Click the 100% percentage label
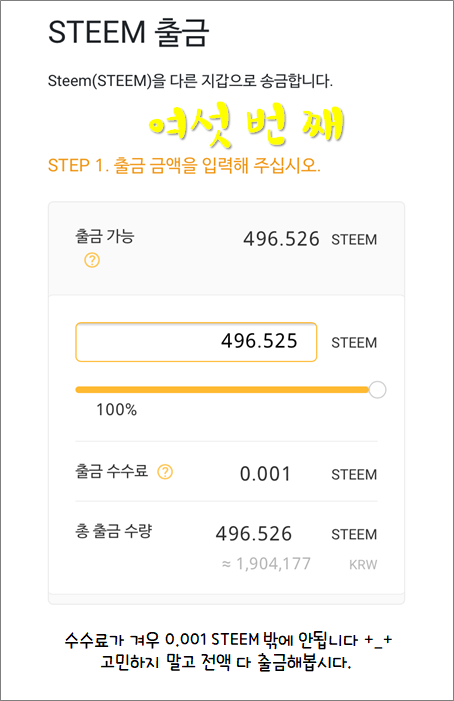 (116, 410)
